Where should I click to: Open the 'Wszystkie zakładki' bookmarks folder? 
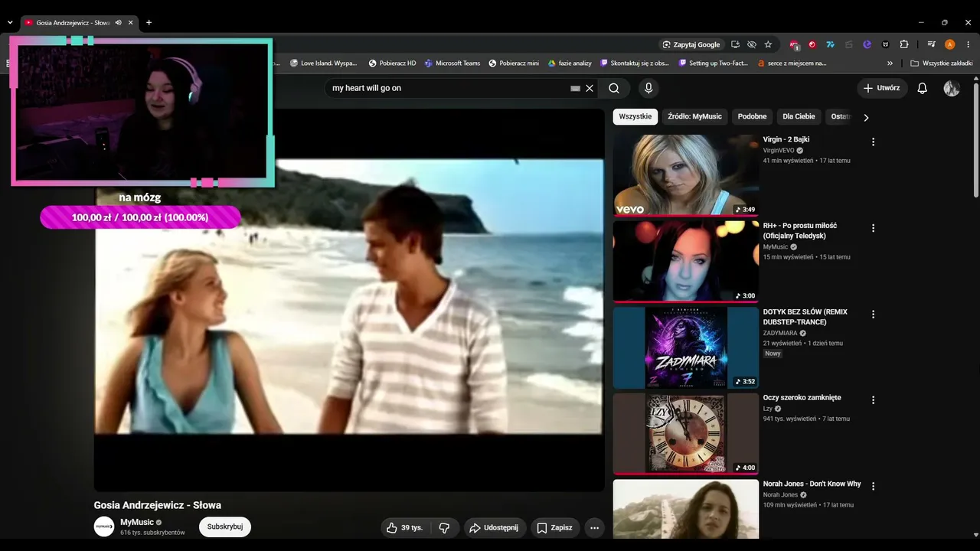click(x=942, y=64)
